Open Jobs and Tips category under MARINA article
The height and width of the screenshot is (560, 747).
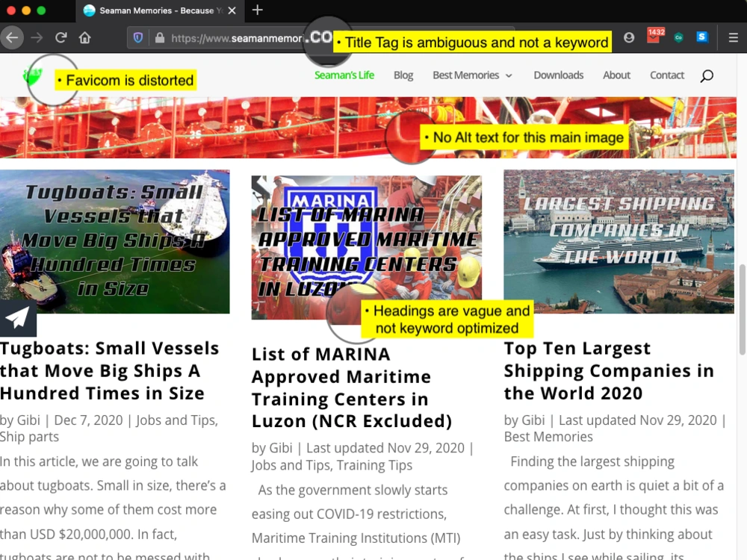coord(291,464)
